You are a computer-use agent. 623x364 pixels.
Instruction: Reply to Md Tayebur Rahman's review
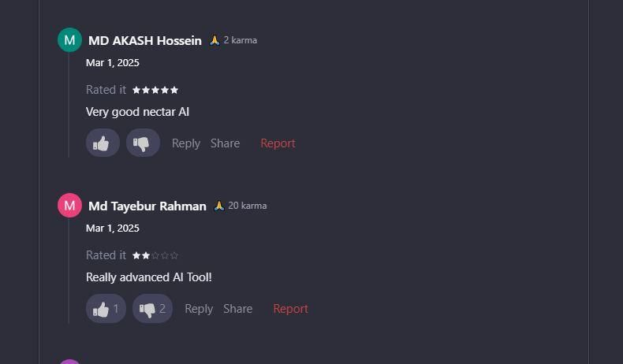click(199, 309)
